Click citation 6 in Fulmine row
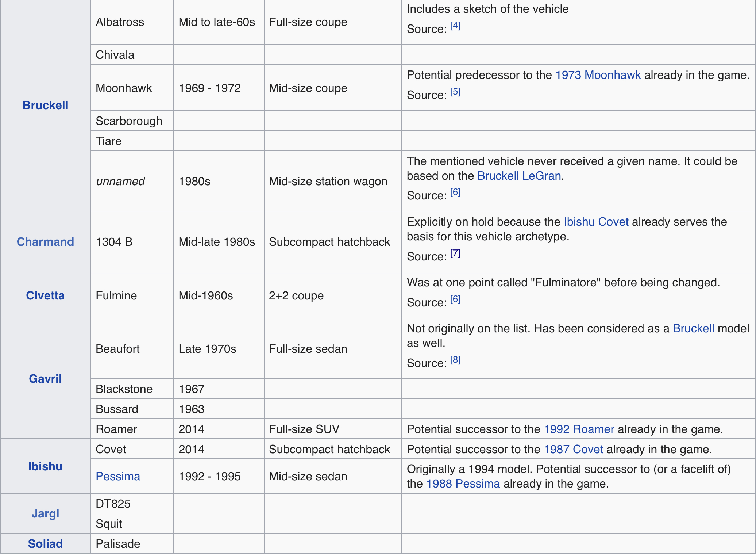 pos(455,299)
